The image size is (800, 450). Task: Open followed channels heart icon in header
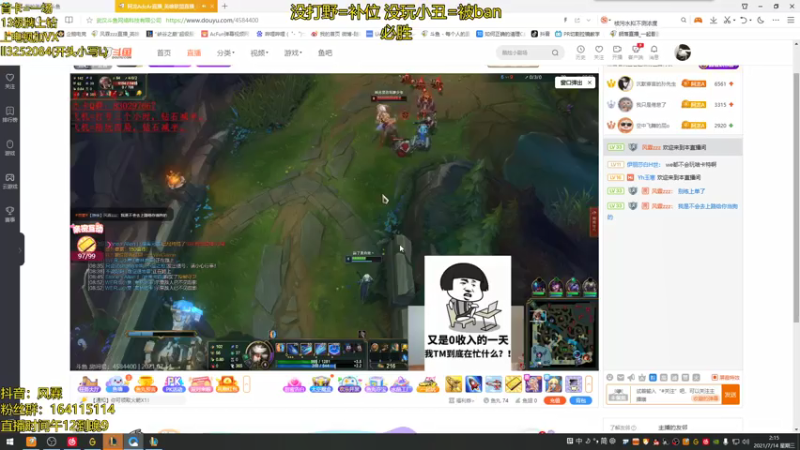tap(599, 52)
